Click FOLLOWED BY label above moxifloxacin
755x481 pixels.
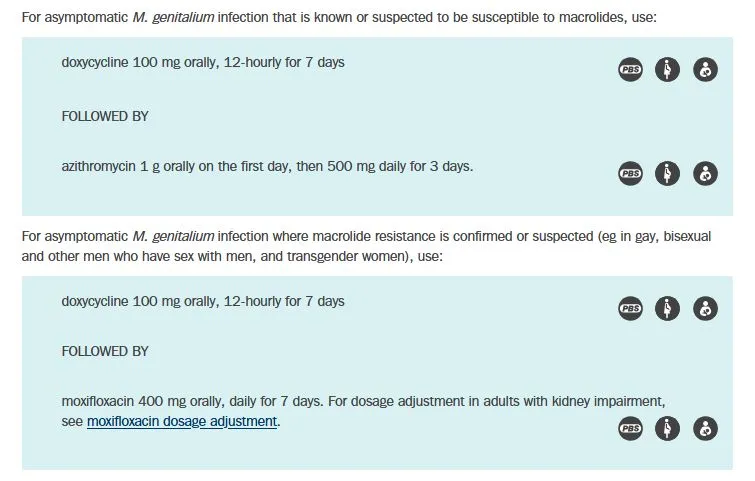(x=105, y=351)
